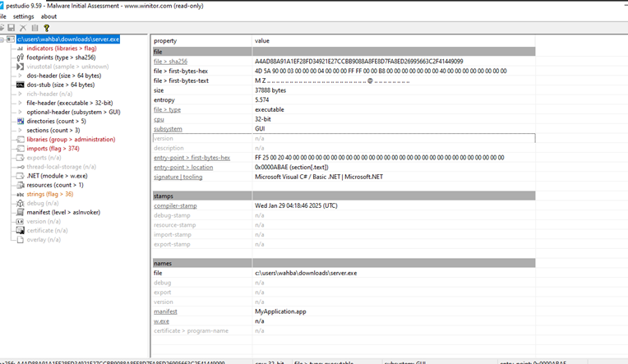Image resolution: width=628 pixels, height=364 pixels.
Task: Select directories (count > 5) item
Action: (57, 122)
